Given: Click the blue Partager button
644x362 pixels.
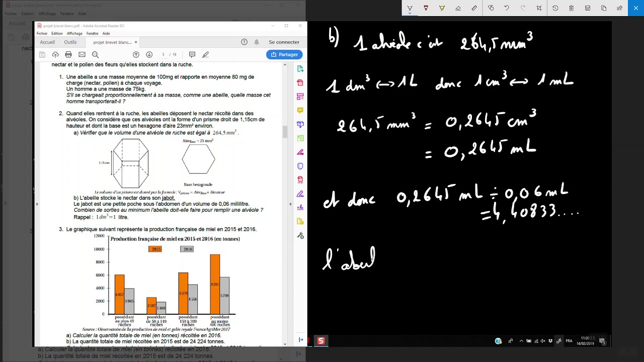Looking at the screenshot, I should (284, 54).
